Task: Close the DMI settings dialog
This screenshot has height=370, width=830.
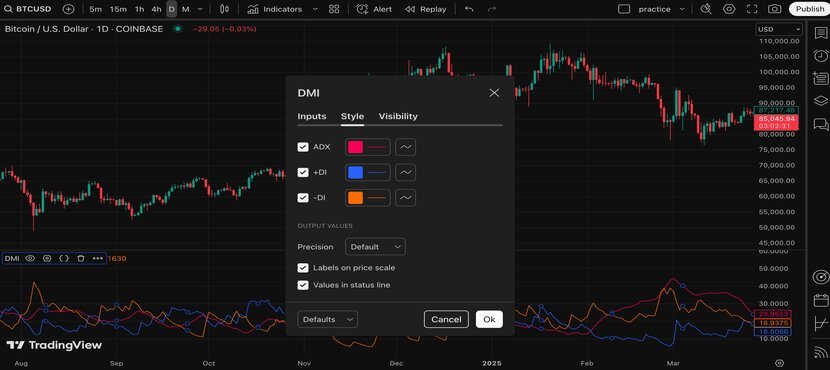Action: [x=494, y=93]
